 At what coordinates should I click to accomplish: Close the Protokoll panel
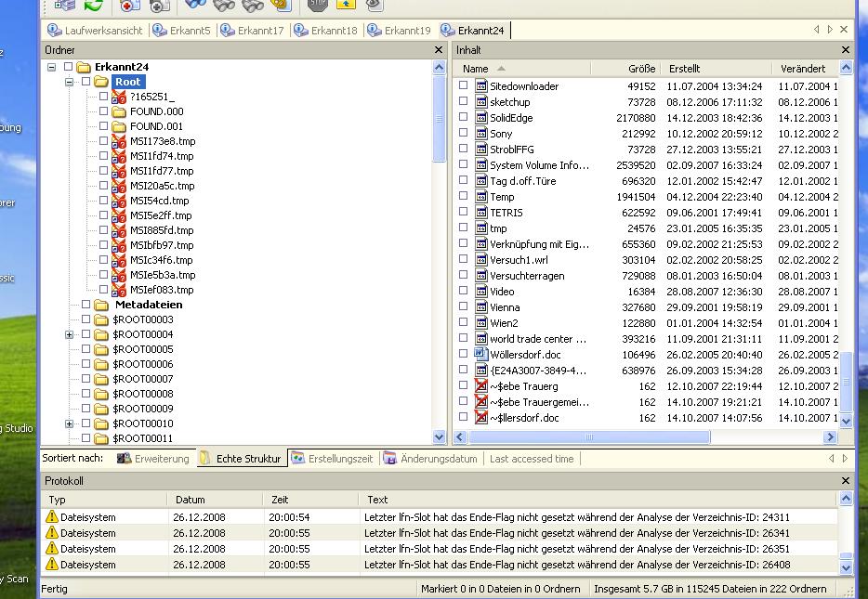click(846, 481)
